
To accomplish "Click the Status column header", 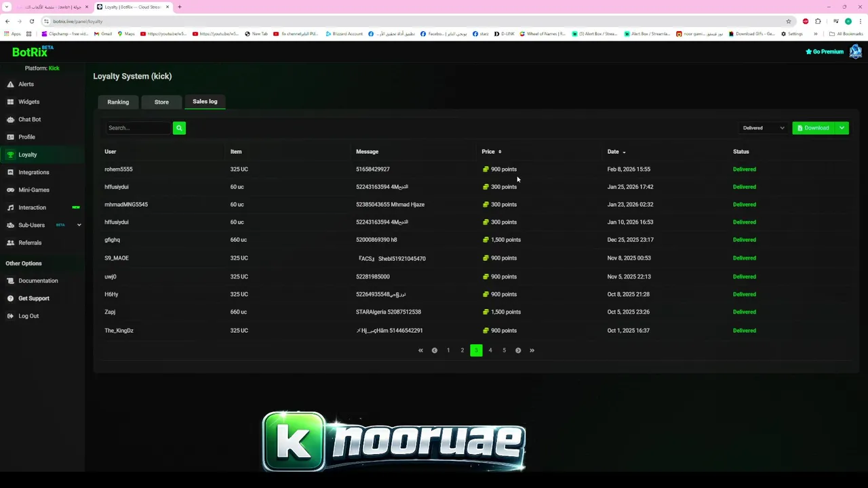I will point(741,152).
